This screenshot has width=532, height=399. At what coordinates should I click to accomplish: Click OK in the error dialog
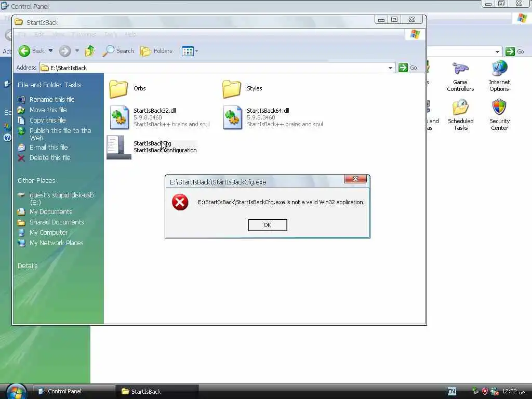[268, 225]
